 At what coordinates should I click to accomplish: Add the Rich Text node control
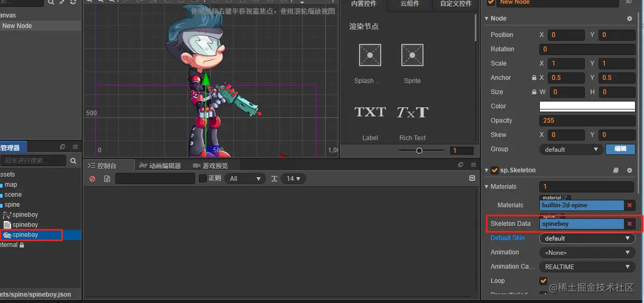click(x=412, y=112)
